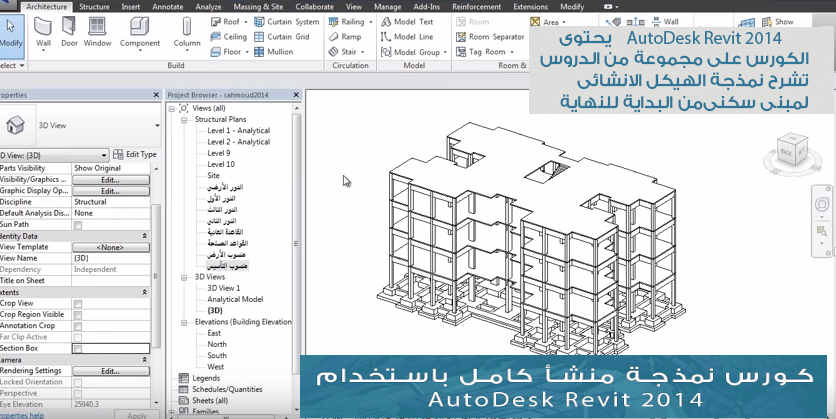The height and width of the screenshot is (419, 836).
Task: Click the Roof tool
Action: 225,22
